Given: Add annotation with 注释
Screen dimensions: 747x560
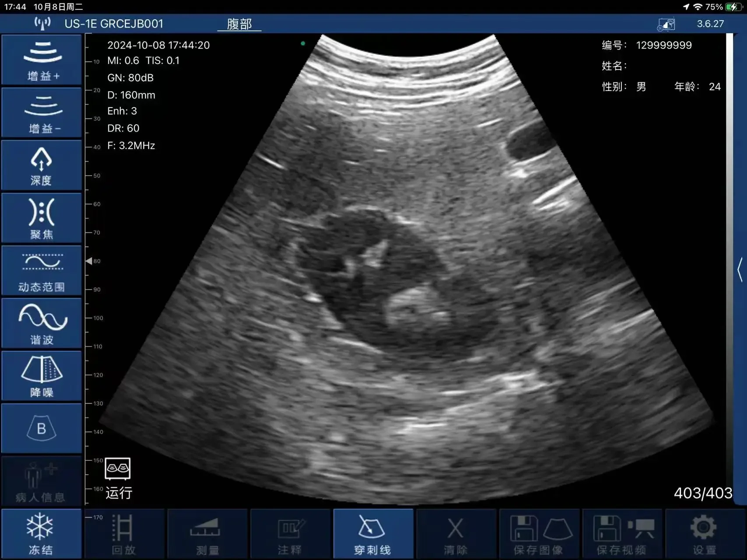Looking at the screenshot, I should pos(290,534).
